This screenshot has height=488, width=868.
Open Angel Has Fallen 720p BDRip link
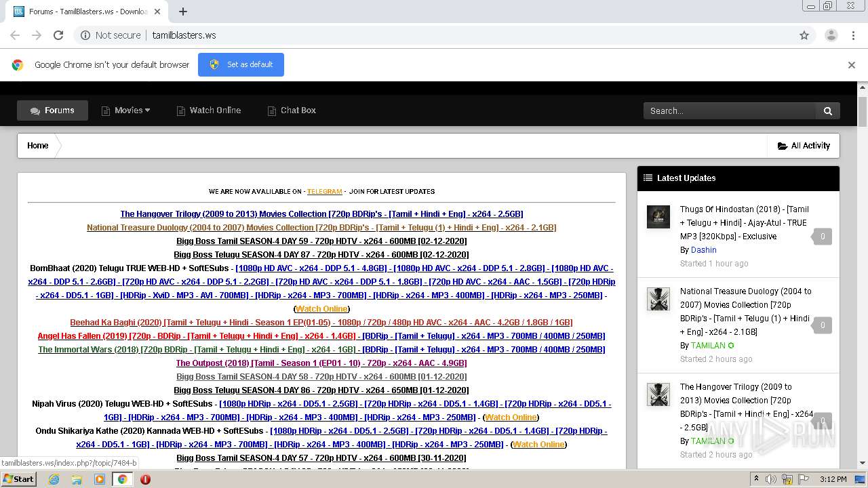click(197, 336)
